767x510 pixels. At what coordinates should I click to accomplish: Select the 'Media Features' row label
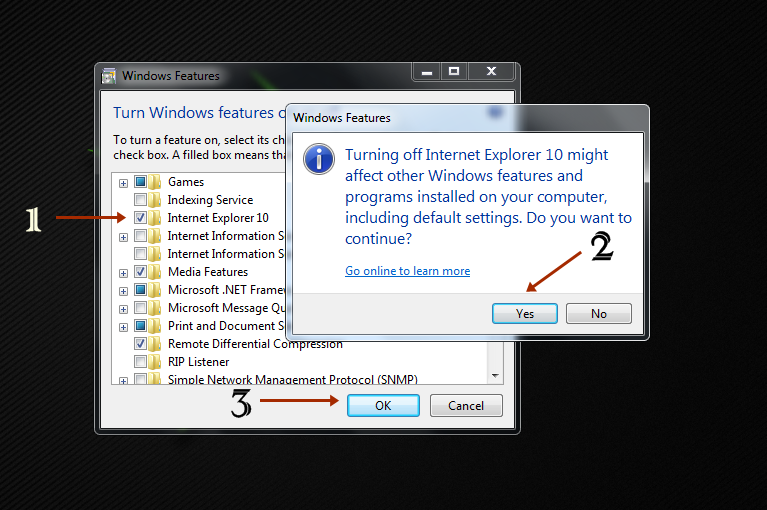coord(208,271)
